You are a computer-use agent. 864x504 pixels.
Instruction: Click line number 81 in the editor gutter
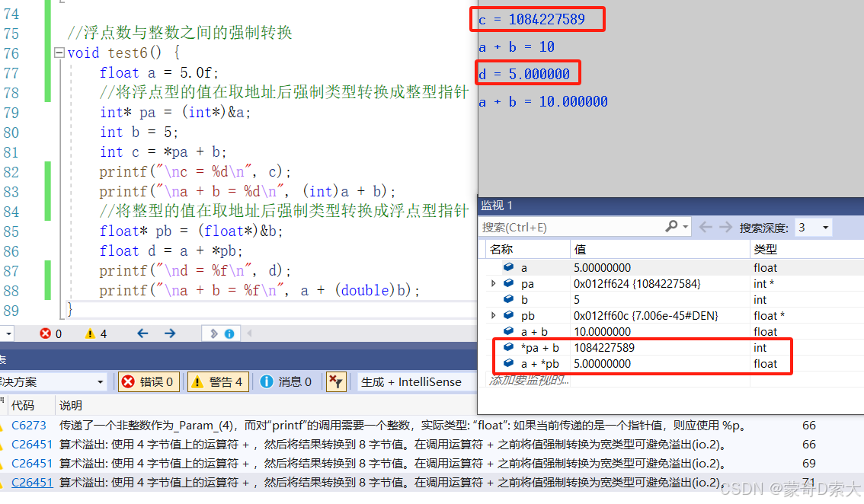coord(11,152)
